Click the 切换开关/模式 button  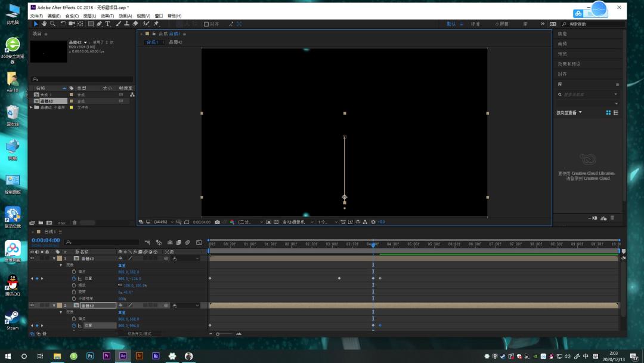pyautogui.click(x=139, y=334)
